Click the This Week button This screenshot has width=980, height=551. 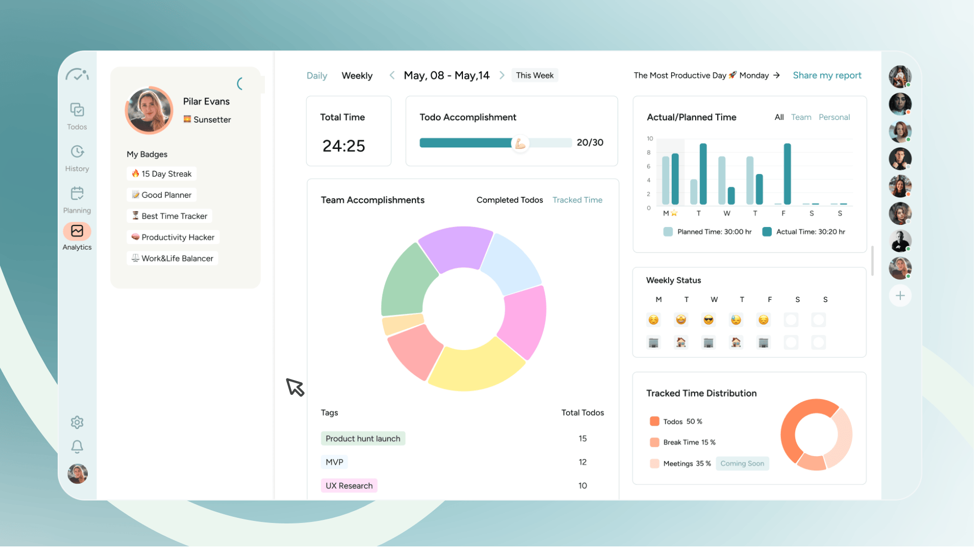tap(534, 76)
